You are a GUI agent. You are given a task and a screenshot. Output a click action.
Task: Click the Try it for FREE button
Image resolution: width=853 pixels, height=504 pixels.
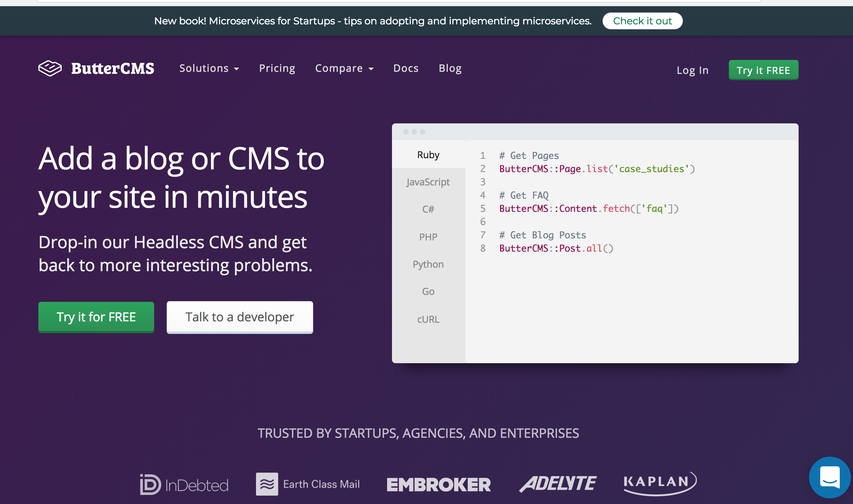click(x=96, y=317)
